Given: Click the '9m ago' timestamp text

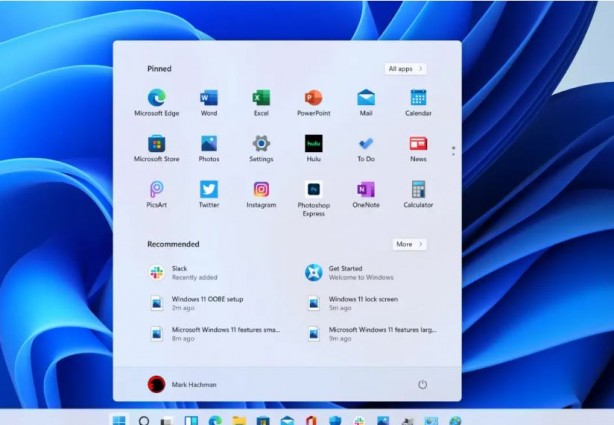Looking at the screenshot, I should (x=340, y=339).
